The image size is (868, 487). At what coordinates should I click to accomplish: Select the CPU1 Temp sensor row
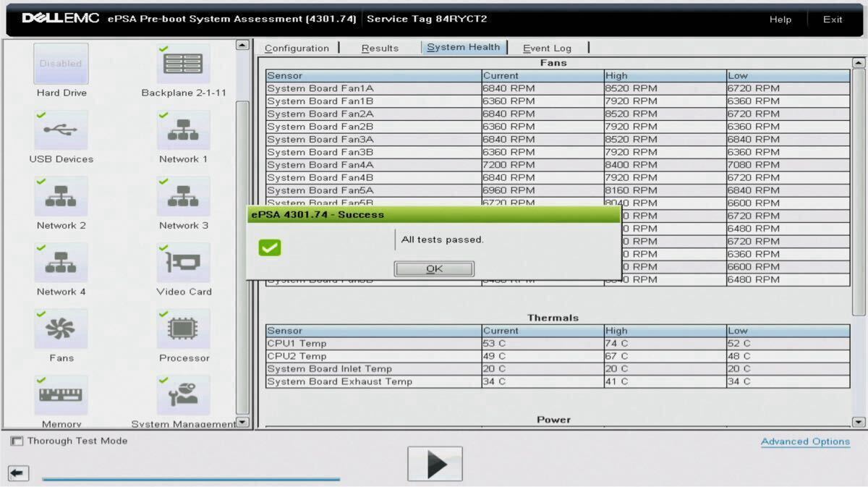[x=558, y=344]
